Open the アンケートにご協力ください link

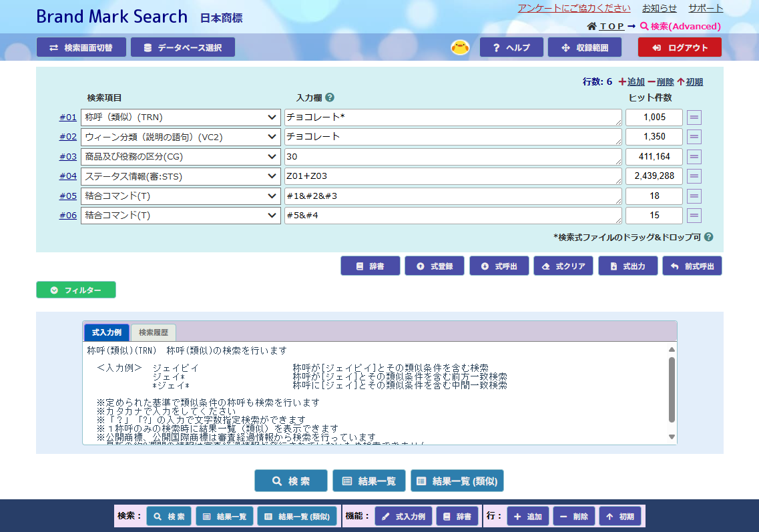coord(574,8)
